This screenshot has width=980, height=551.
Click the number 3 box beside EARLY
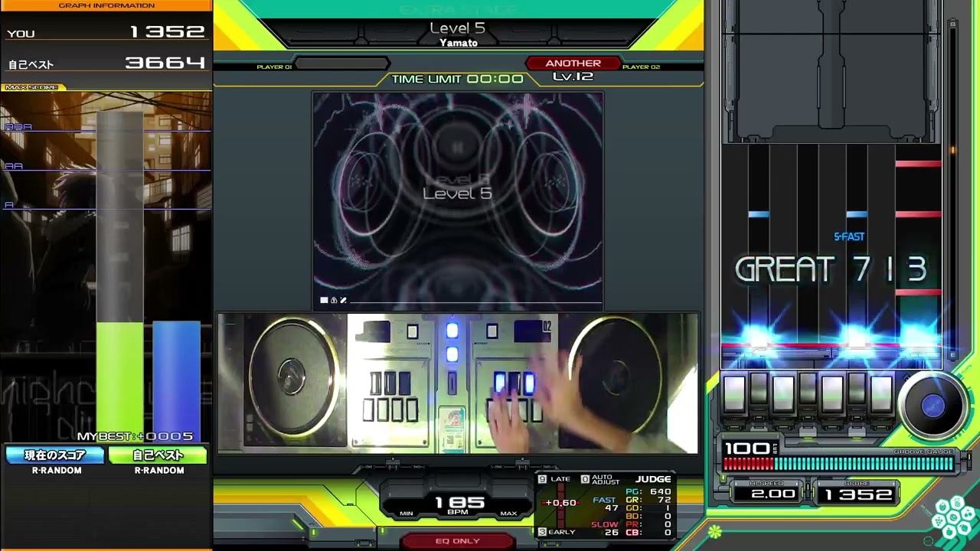point(542,532)
